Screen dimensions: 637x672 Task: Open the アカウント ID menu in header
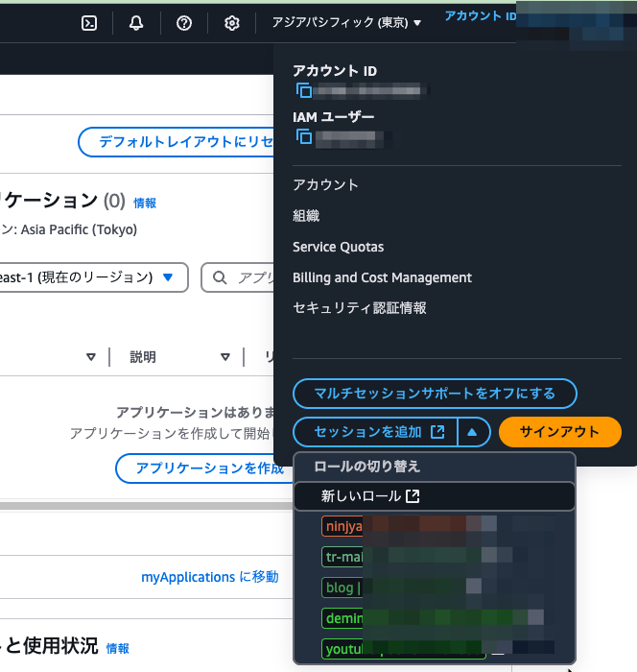481,16
